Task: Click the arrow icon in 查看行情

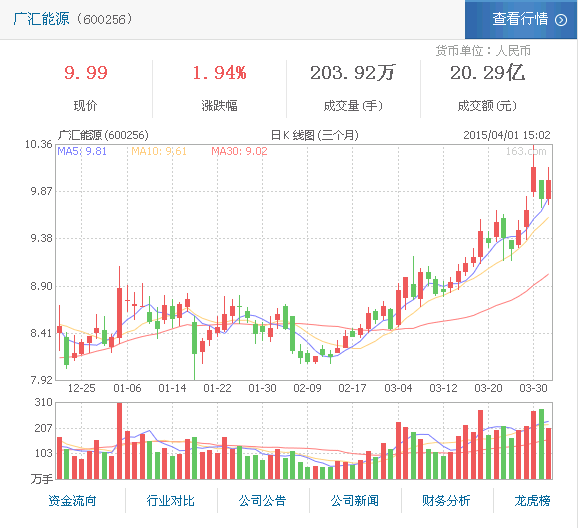Action: pyautogui.click(x=561, y=20)
